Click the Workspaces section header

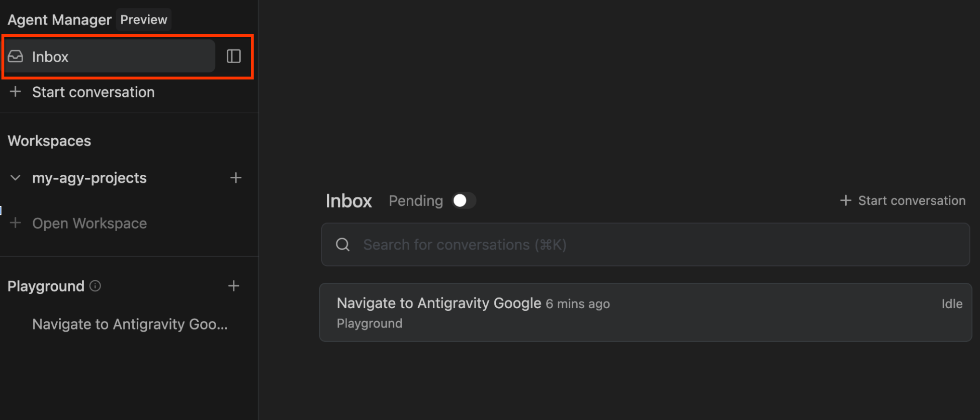click(50, 141)
